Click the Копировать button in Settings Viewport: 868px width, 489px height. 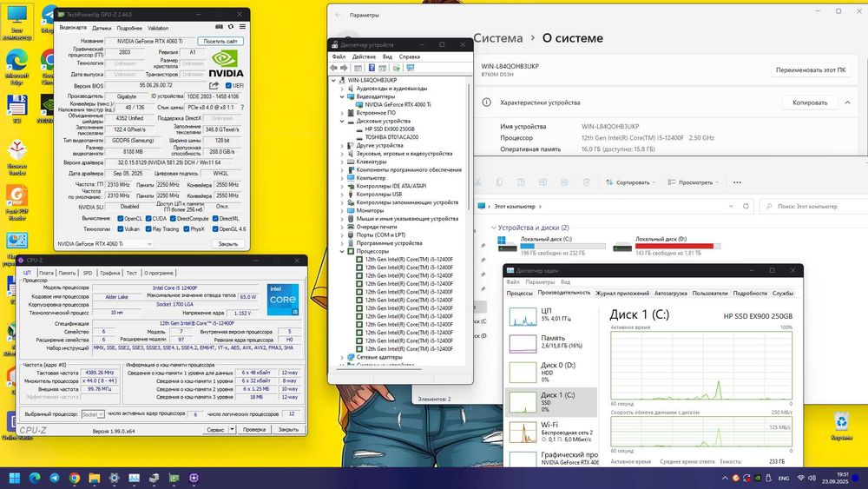[810, 102]
